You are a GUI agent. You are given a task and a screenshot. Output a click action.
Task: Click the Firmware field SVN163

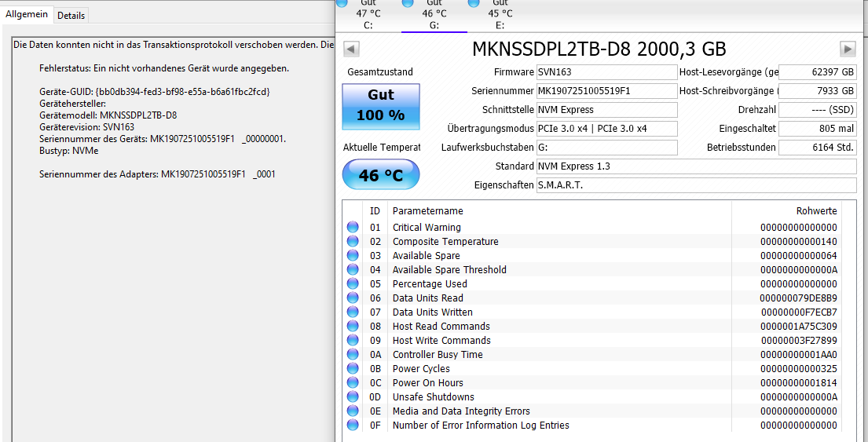coord(606,72)
